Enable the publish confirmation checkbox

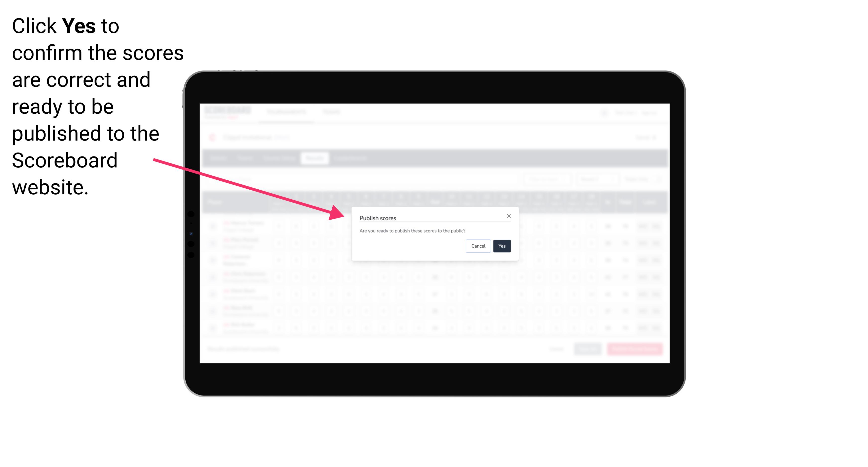501,245
